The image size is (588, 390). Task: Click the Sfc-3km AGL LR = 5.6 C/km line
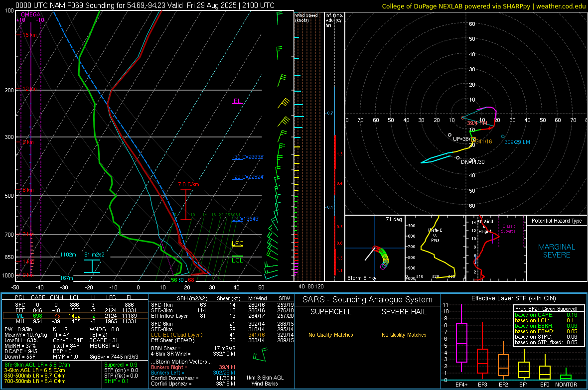37,365
